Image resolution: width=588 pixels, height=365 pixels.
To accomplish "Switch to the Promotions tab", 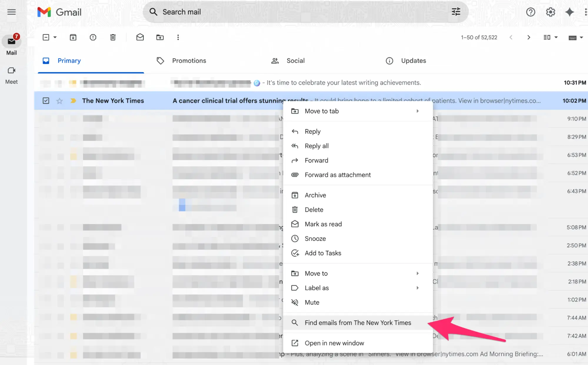I will [x=189, y=61].
